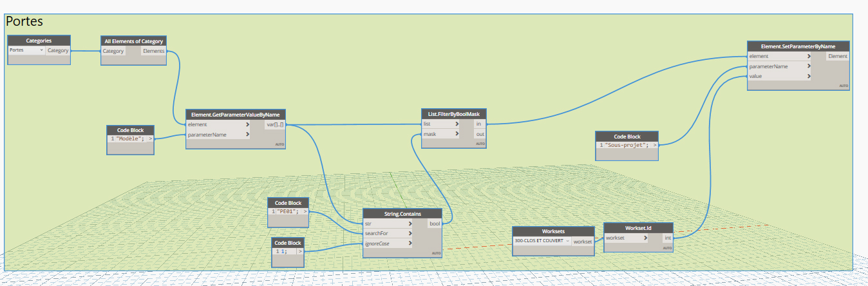Screen dimensions: 868x286
Task: Click chevron on mask input of List.FilterByBoolMask
Action: (457, 134)
